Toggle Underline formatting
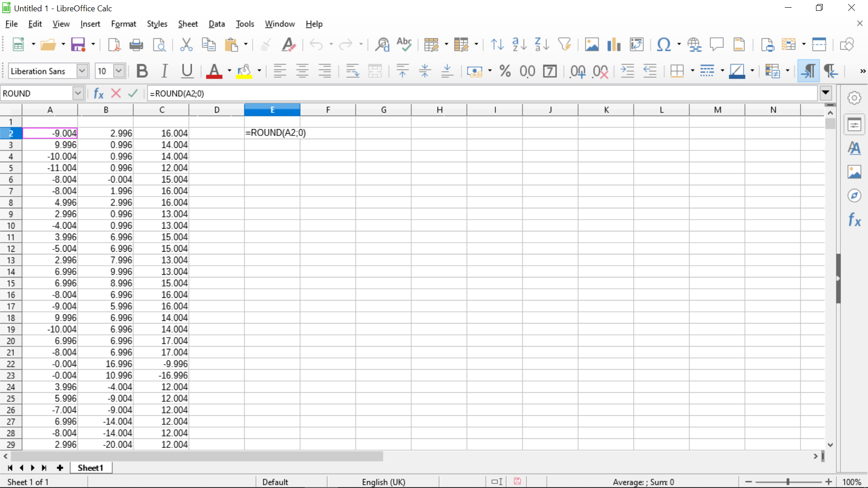The image size is (868, 488). (x=187, y=71)
